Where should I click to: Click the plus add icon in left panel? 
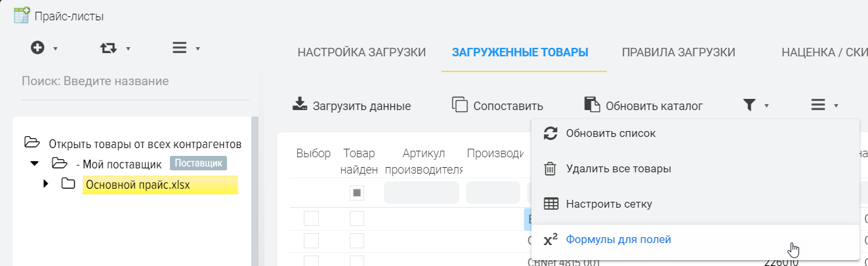tap(38, 48)
